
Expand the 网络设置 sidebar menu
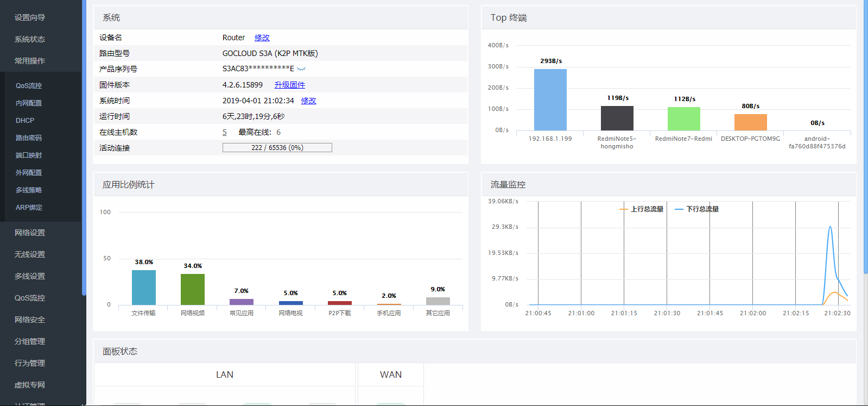click(30, 233)
